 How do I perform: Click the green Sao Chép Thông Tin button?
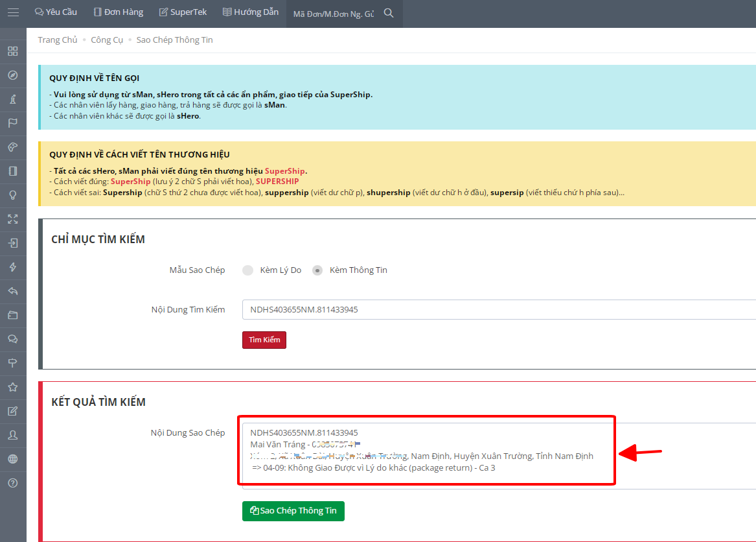pyautogui.click(x=293, y=511)
